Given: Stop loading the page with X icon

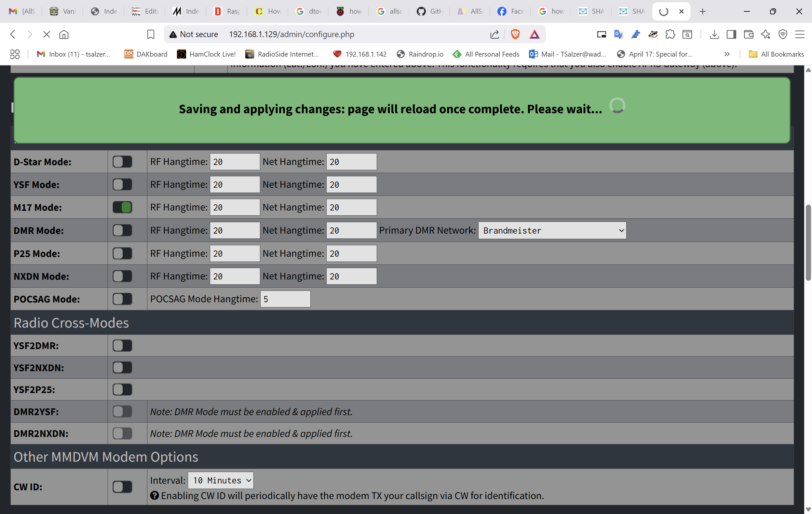Looking at the screenshot, I should pos(47,34).
